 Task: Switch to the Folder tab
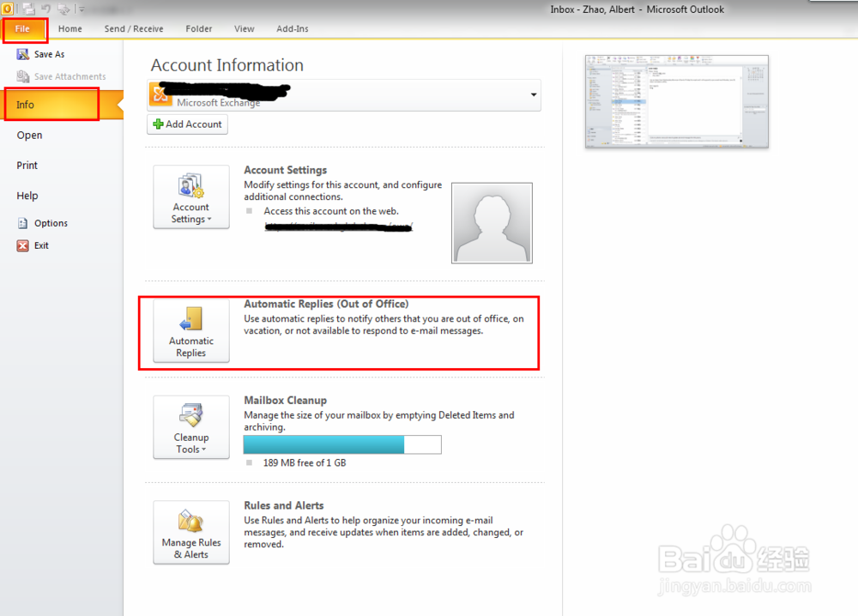coord(199,29)
